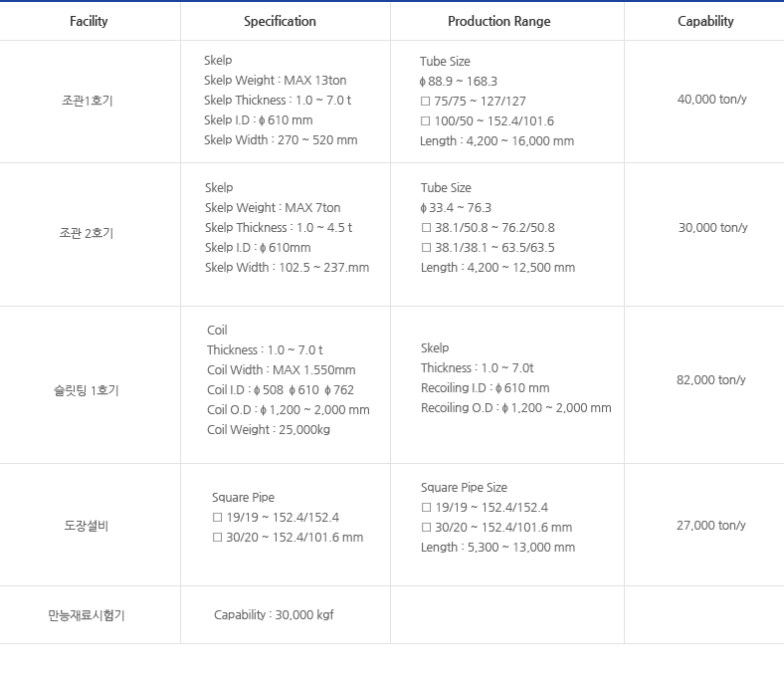Click the Capability : 30,000 kgf text

[x=274, y=615]
